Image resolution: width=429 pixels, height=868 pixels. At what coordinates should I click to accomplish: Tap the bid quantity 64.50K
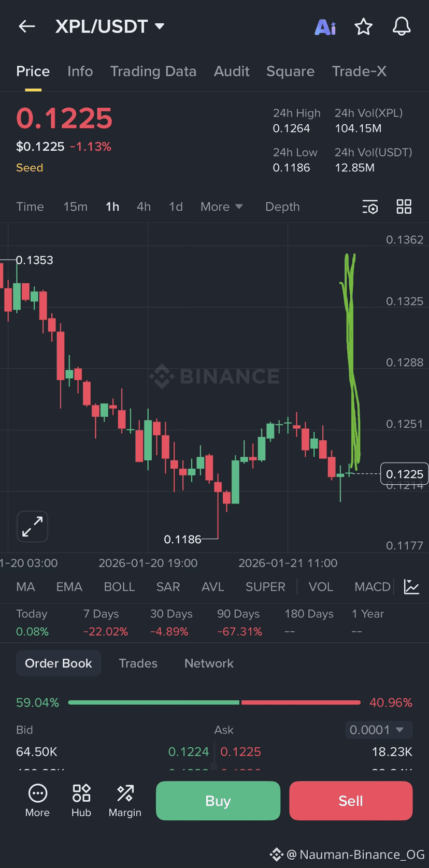tap(37, 751)
